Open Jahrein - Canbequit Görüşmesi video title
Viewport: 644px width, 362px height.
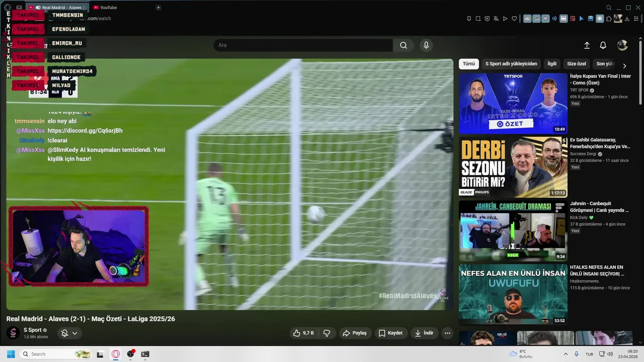600,207
